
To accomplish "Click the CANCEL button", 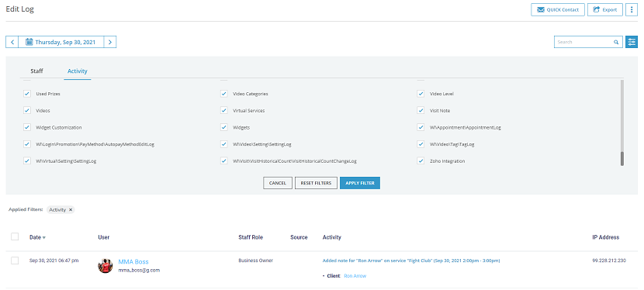I will pyautogui.click(x=278, y=183).
